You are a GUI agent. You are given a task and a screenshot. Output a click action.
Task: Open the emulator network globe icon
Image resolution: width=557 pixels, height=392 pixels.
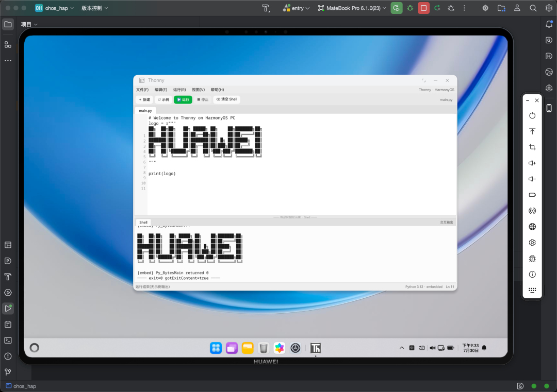click(532, 227)
